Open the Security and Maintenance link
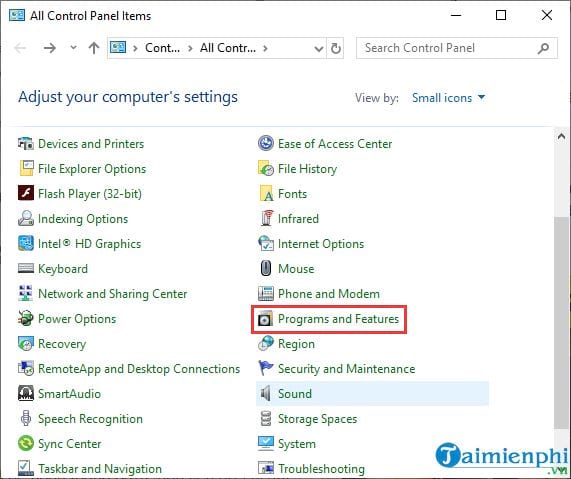The width and height of the screenshot is (571, 479). click(346, 369)
